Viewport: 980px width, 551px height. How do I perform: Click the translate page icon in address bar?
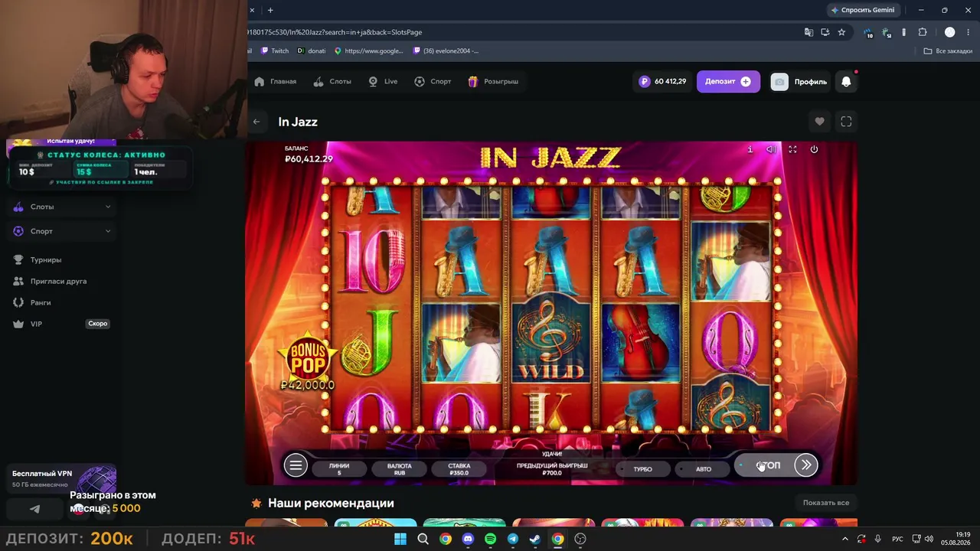point(808,32)
